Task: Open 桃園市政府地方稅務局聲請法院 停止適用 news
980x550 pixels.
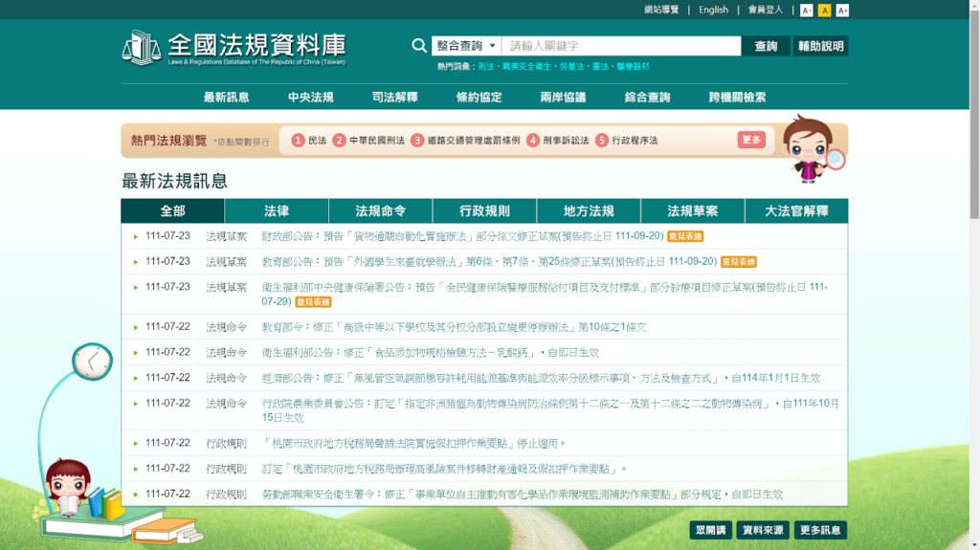Action: coord(413,444)
